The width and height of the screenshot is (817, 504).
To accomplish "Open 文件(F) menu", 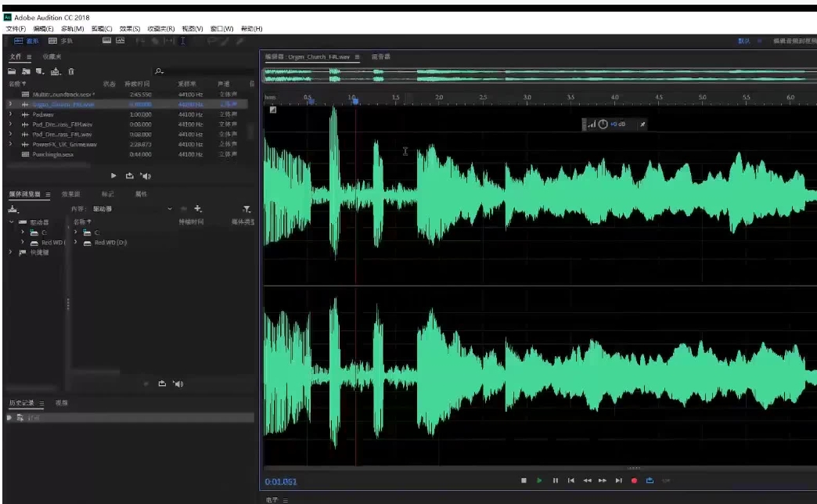I will point(16,29).
